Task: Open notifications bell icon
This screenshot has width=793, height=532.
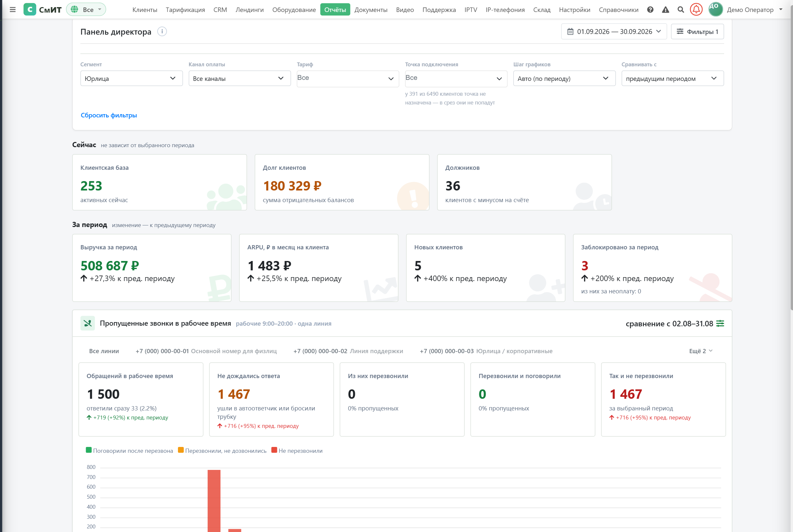Action: (696, 9)
